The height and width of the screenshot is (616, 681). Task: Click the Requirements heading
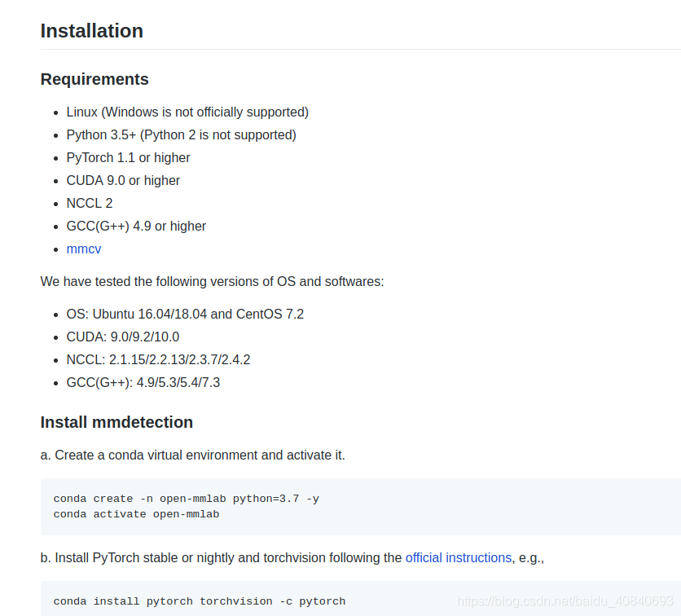point(94,79)
